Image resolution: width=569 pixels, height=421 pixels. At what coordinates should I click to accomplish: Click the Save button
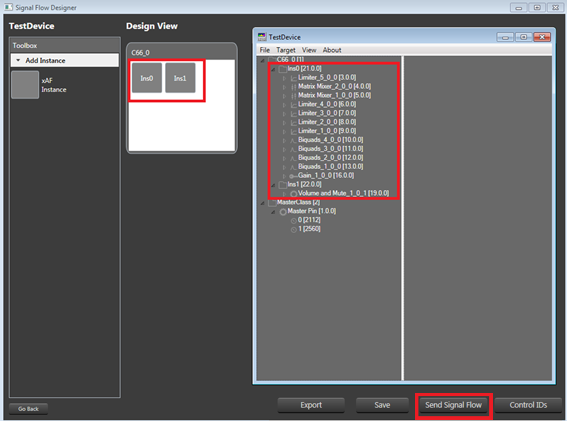pyautogui.click(x=382, y=405)
